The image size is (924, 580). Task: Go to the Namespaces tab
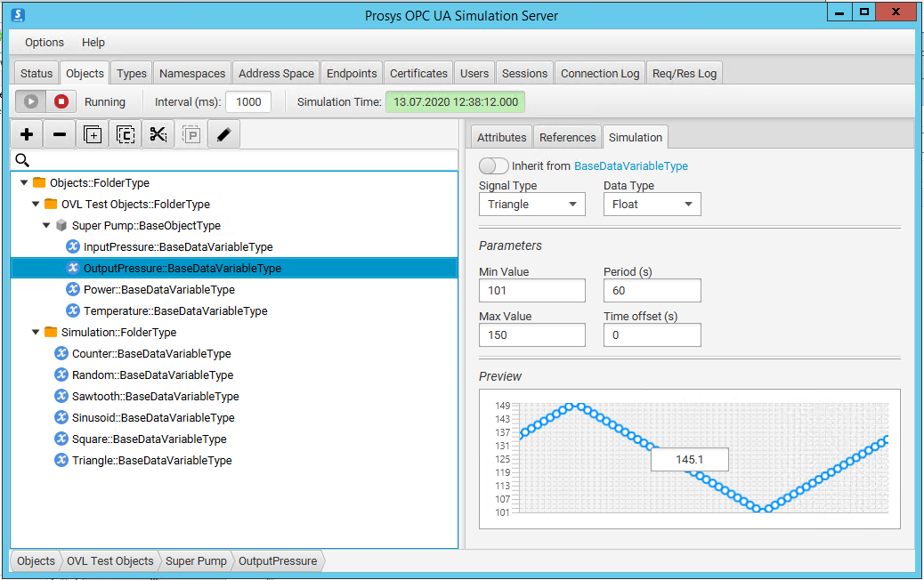point(192,73)
